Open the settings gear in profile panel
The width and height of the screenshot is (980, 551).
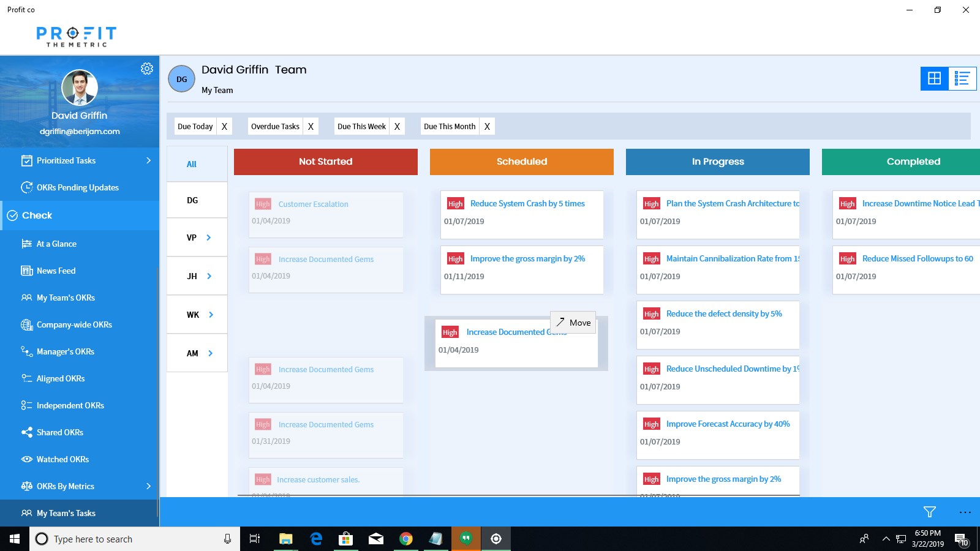(x=147, y=69)
